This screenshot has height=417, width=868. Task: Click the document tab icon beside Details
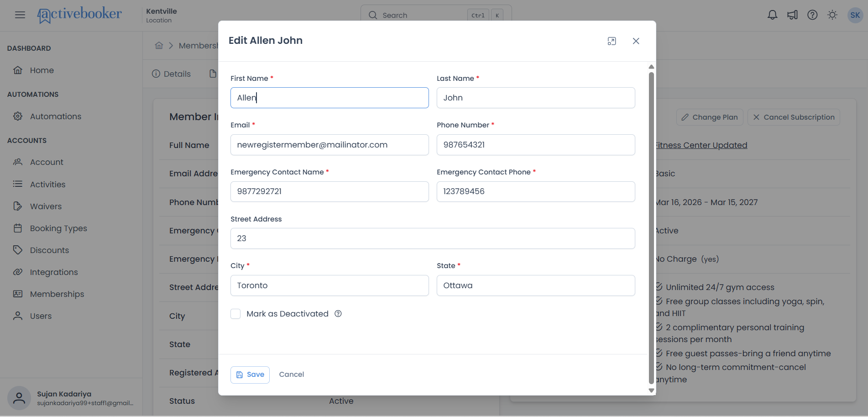(x=213, y=74)
